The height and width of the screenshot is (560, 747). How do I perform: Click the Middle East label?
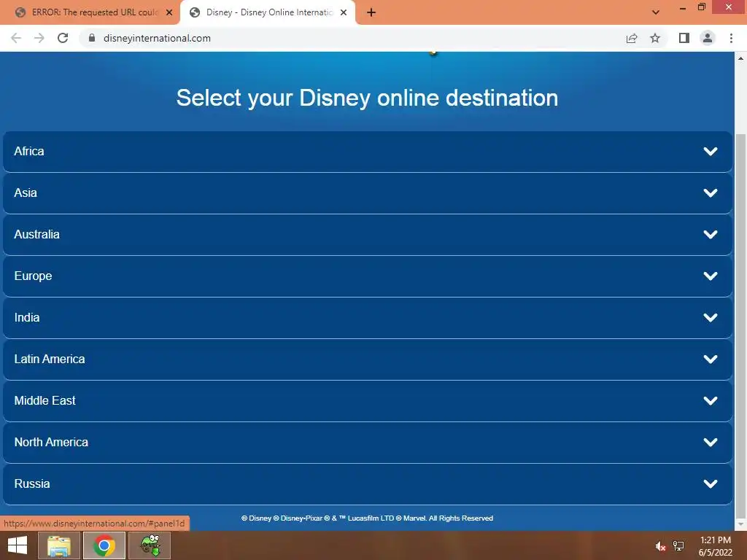coord(44,400)
